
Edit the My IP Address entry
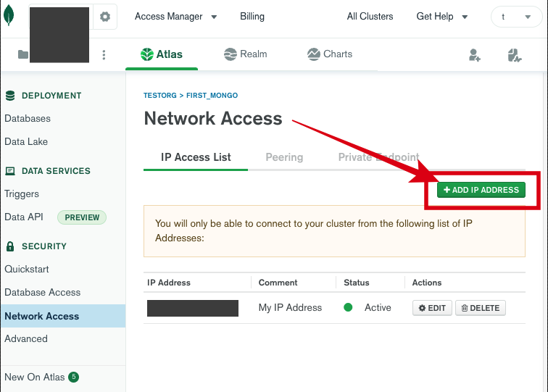tap(432, 308)
